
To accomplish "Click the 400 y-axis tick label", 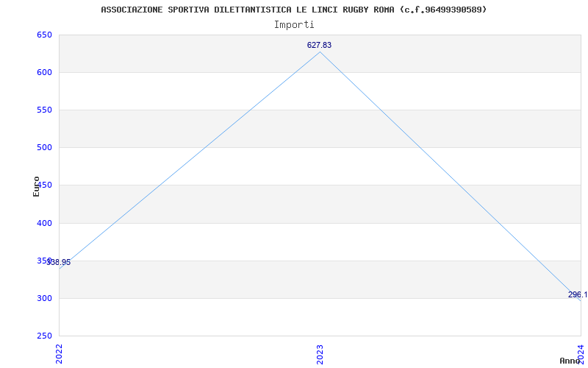I will (44, 223).
